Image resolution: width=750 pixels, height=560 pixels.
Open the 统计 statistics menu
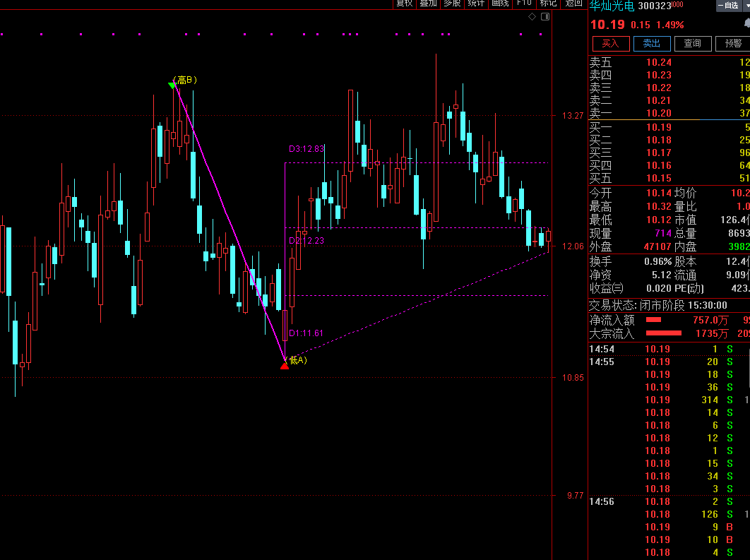[x=476, y=4]
